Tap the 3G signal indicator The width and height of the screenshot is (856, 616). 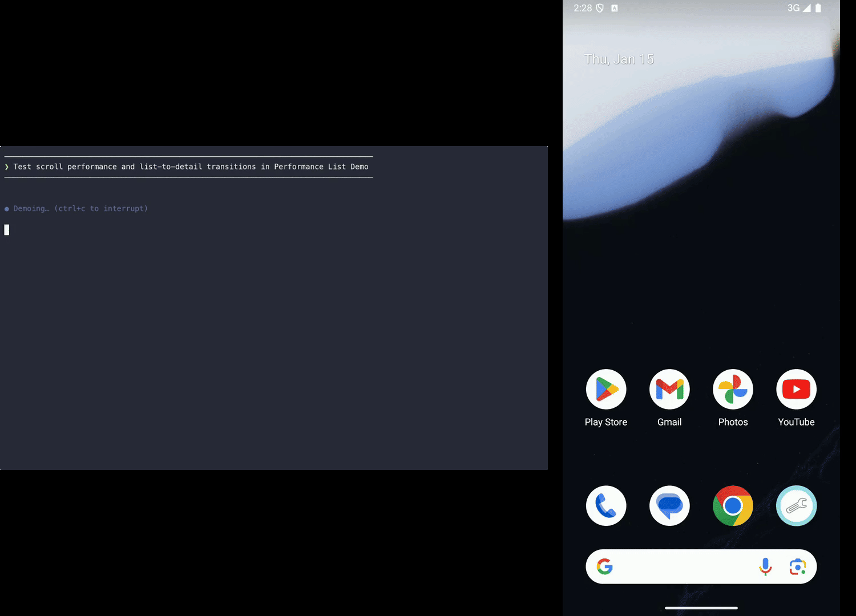click(794, 8)
